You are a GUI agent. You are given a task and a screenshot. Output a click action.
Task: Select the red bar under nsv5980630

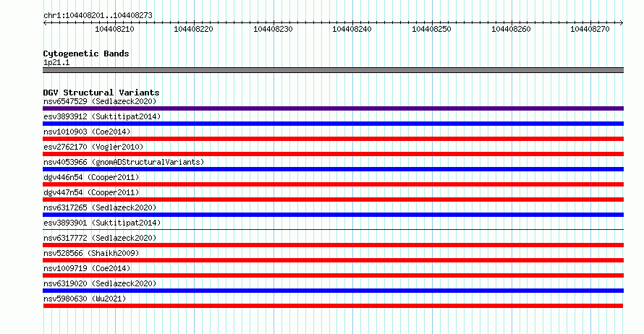click(333, 306)
